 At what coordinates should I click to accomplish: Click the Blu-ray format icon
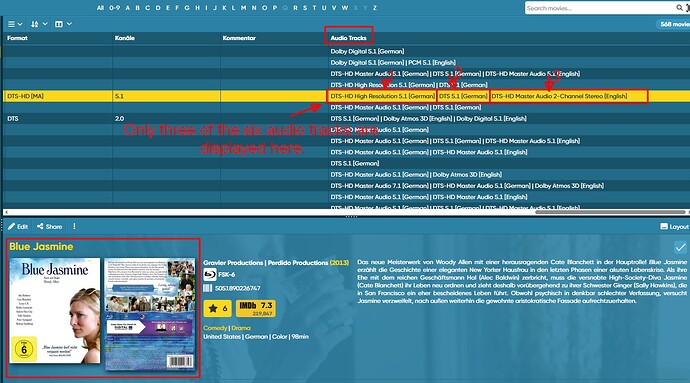tap(209, 275)
